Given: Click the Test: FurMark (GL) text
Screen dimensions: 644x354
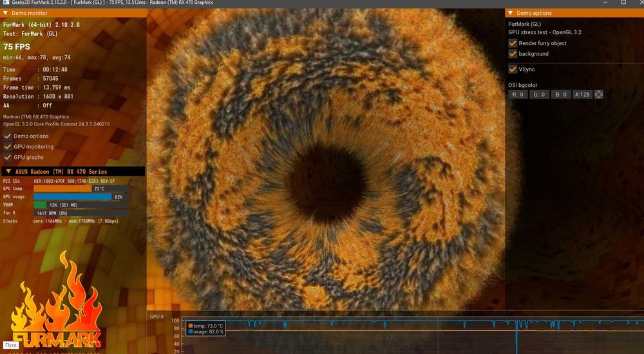Looking at the screenshot, I should click(30, 33).
